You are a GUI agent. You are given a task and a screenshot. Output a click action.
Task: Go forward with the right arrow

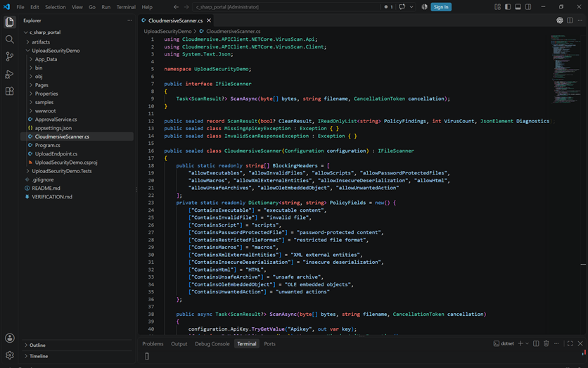[x=186, y=7]
